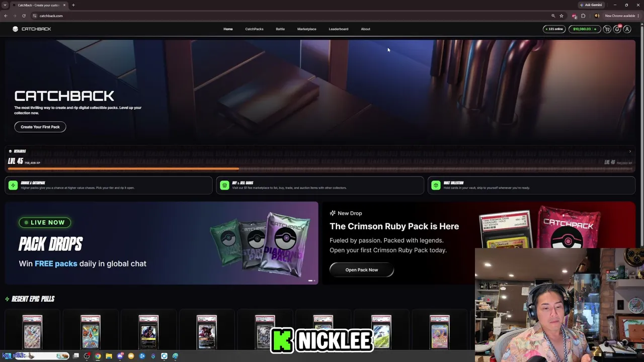Reload the catchback.com page

point(24,16)
